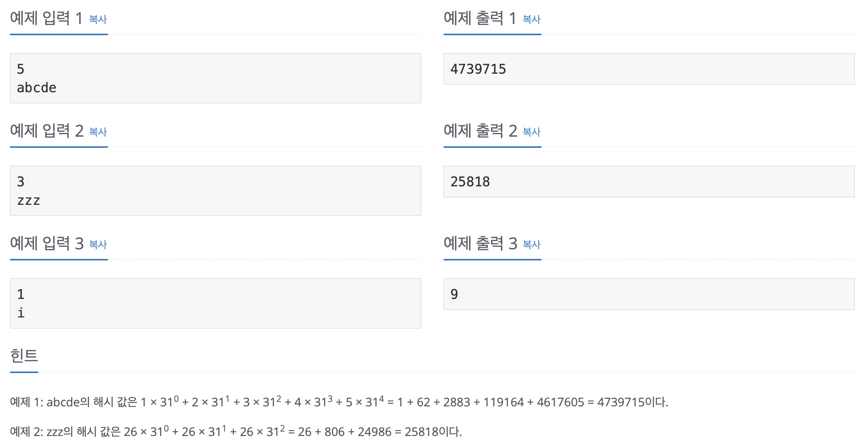Select the output box showing 25818
Image resolution: width=868 pixels, height=446 pixels.
(x=652, y=182)
